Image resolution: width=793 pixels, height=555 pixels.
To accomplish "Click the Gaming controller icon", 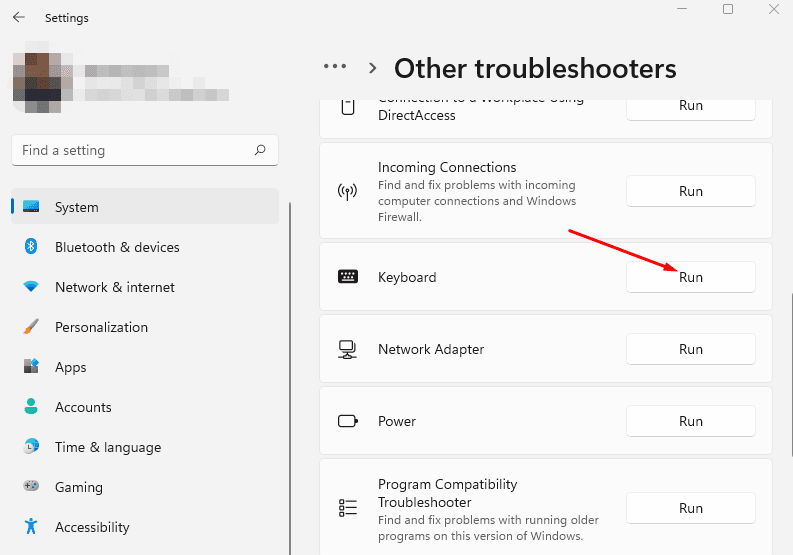I will coord(31,486).
